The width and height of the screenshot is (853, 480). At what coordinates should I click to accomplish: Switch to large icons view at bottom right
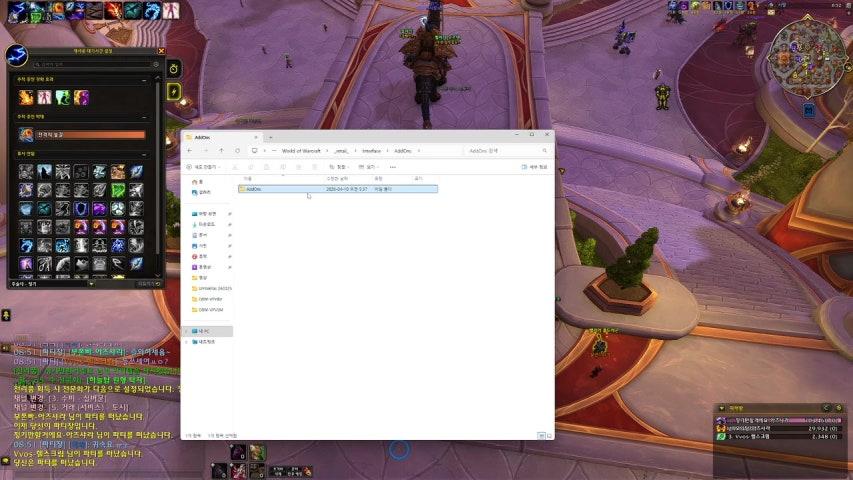tap(549, 435)
